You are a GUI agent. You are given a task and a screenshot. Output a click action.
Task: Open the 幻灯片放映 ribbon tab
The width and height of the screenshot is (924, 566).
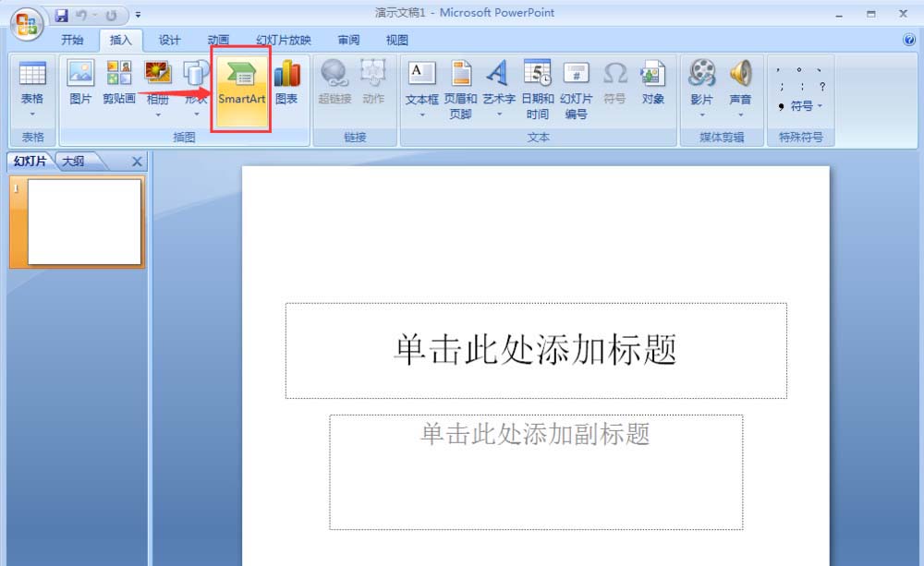click(284, 40)
